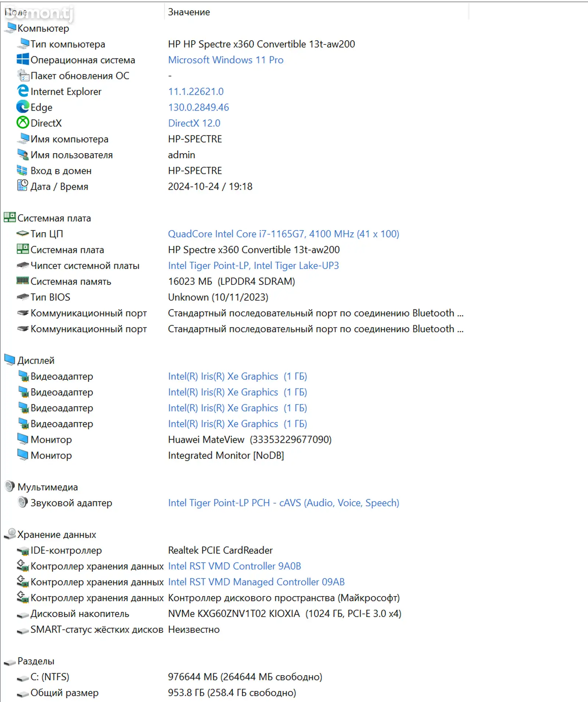Click the 2024-10-24 / 19:18 date value
Image resolution: width=588 pixels, height=702 pixels.
click(210, 186)
